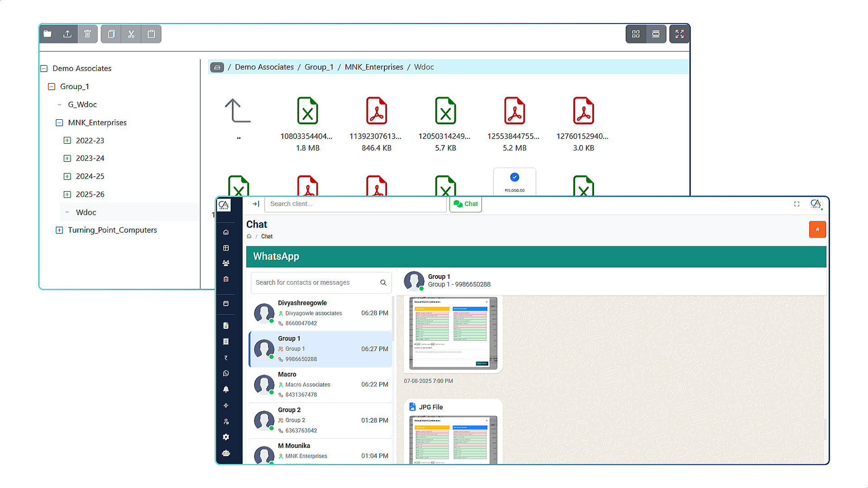Viewport: 868px width, 488px height.
Task: Click the drive root icon in breadcrumb
Action: coord(217,67)
